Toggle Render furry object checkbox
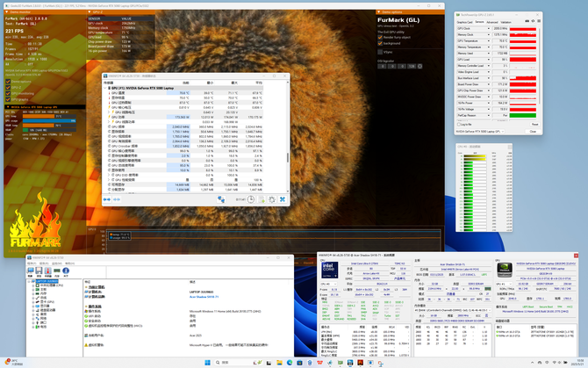This screenshot has width=588, height=368. tap(380, 38)
